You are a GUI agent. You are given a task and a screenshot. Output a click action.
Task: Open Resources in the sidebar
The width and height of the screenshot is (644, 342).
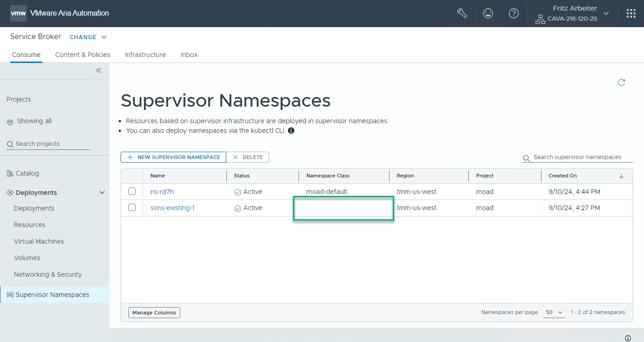point(30,225)
